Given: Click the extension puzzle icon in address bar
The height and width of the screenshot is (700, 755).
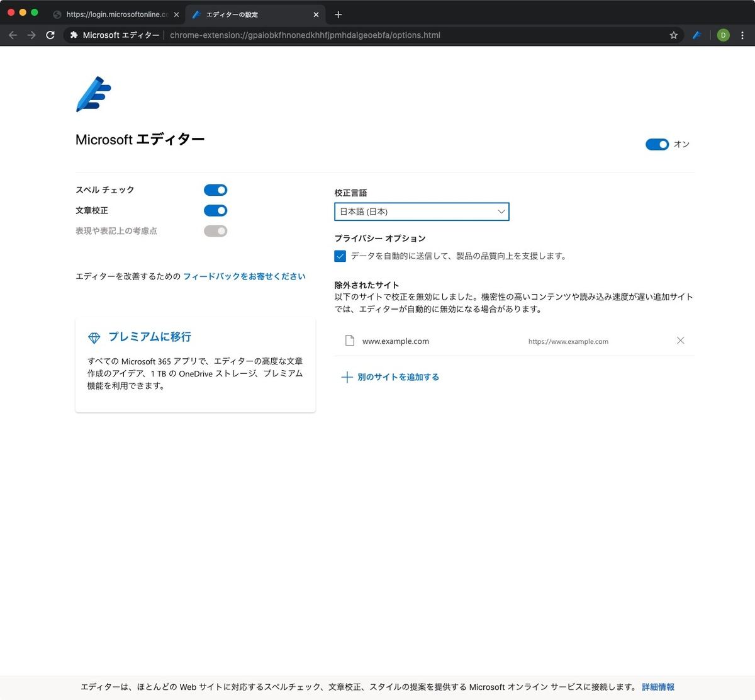Looking at the screenshot, I should [x=74, y=35].
